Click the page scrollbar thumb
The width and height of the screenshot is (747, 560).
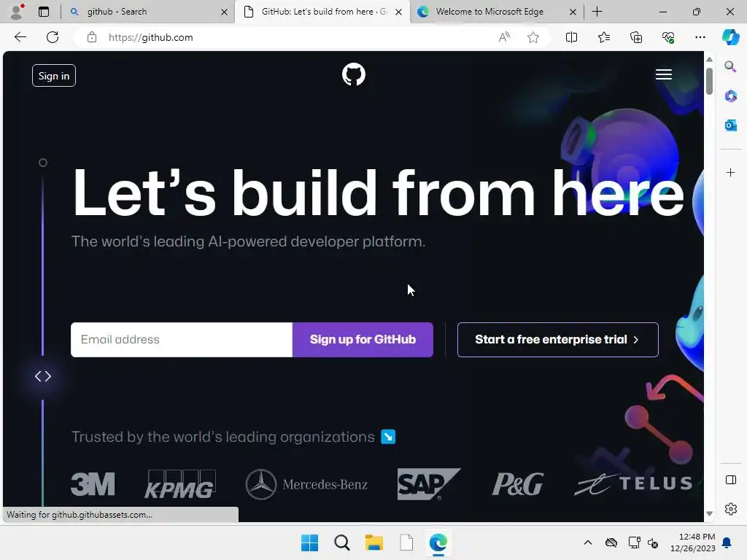(x=709, y=81)
